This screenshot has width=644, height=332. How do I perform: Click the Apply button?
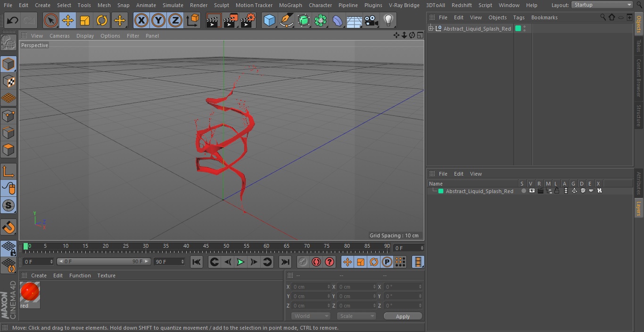tap(403, 316)
